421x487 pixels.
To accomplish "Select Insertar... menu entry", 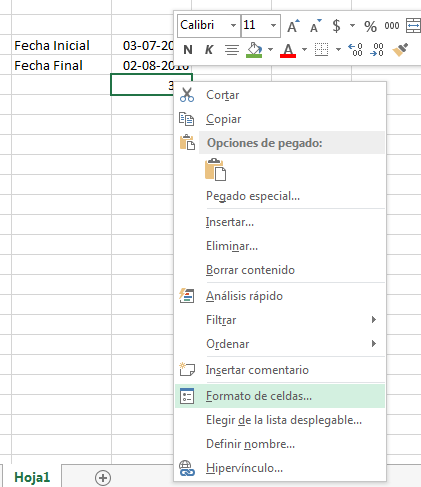I will tap(279, 222).
